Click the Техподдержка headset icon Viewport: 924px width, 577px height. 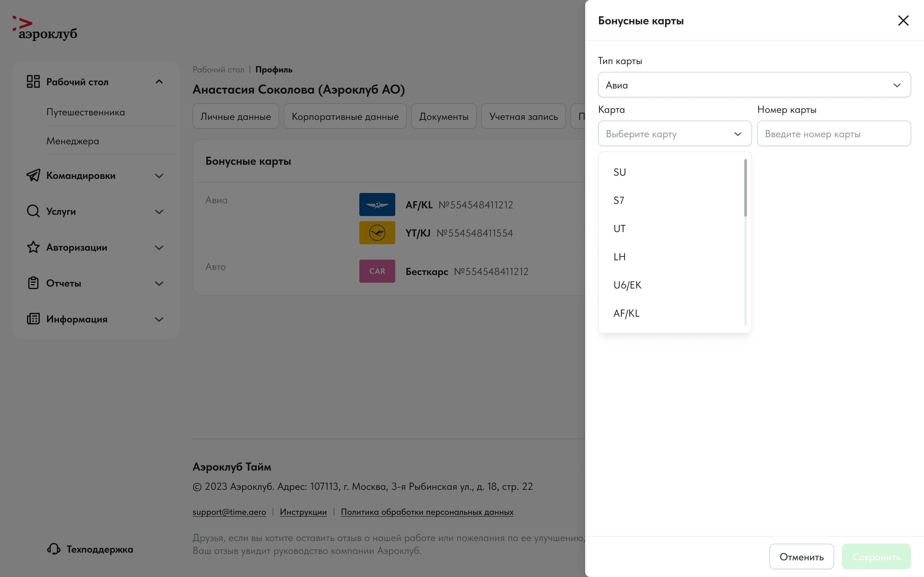(54, 549)
